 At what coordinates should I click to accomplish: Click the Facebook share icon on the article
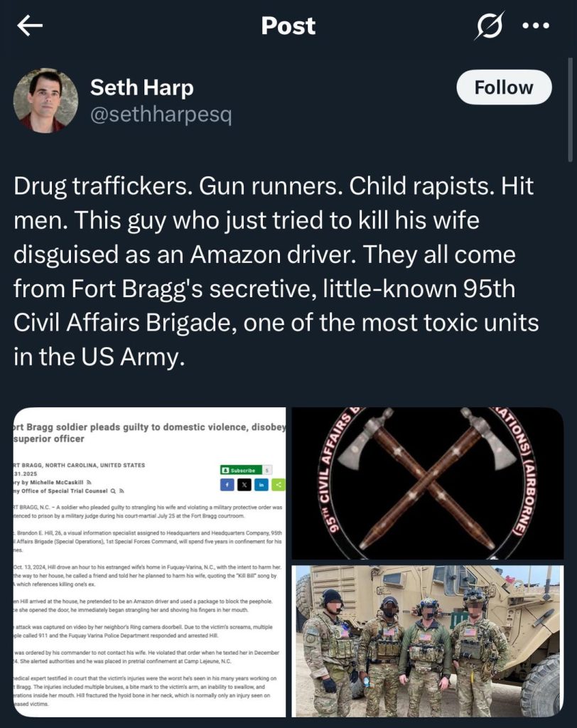pos(227,484)
